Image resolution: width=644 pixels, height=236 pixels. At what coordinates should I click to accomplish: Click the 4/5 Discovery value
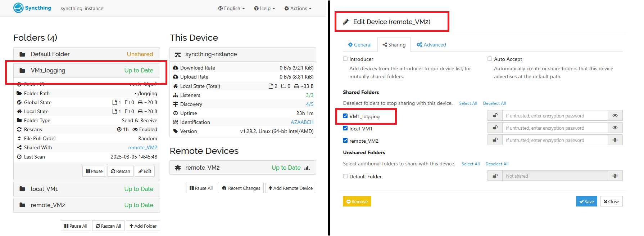310,104
